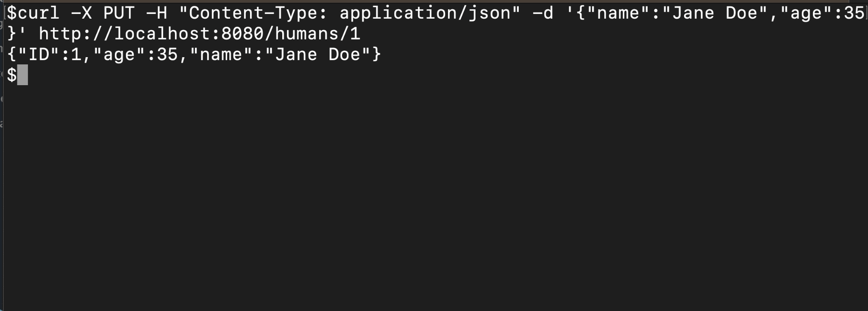This screenshot has width=868, height=311.
Task: Click port 8080 in the URL
Action: (242, 34)
